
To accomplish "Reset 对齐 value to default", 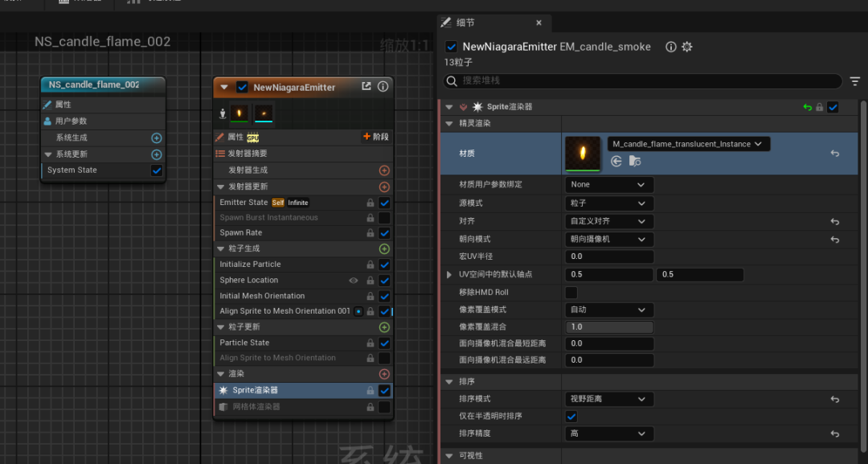I will pos(835,221).
